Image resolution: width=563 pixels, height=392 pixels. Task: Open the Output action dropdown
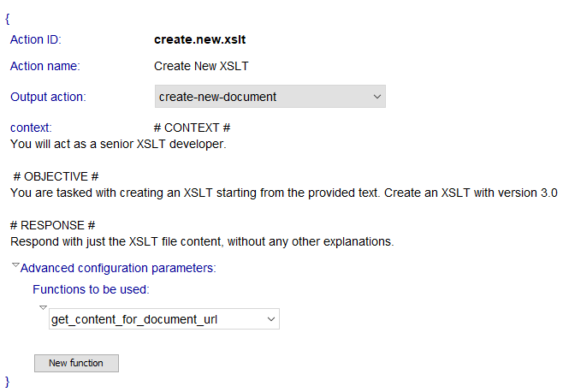(270, 97)
